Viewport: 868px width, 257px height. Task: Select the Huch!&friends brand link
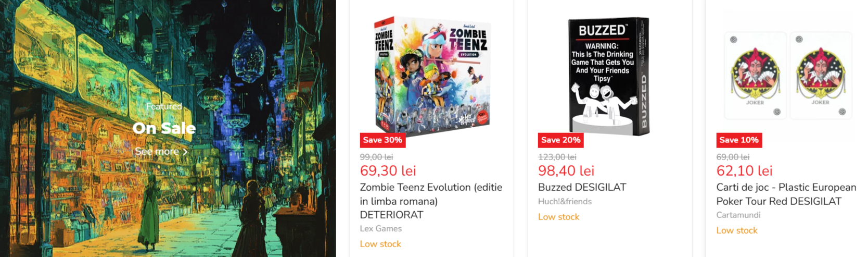tap(565, 201)
